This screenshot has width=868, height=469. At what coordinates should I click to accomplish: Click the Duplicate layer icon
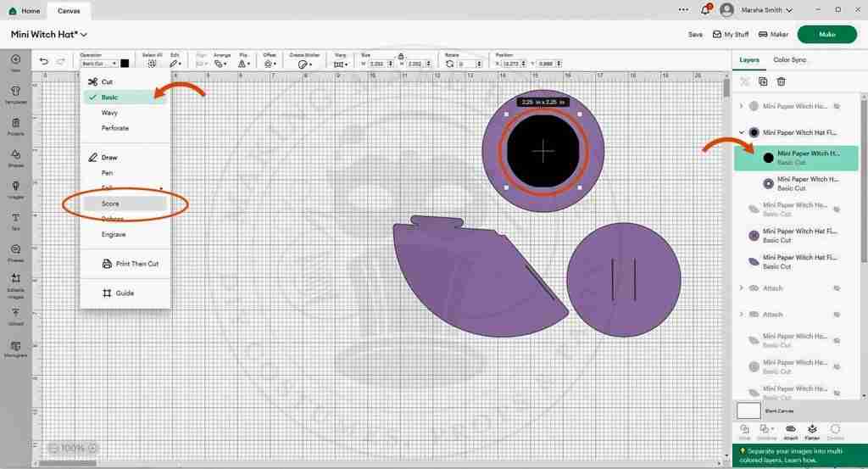tap(763, 81)
